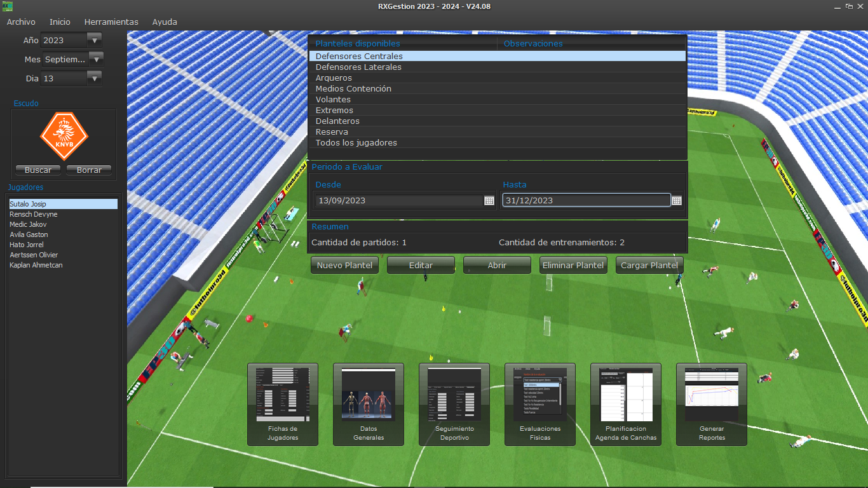868x488 pixels.
Task: Click the Buscar shield button
Action: tap(38, 170)
